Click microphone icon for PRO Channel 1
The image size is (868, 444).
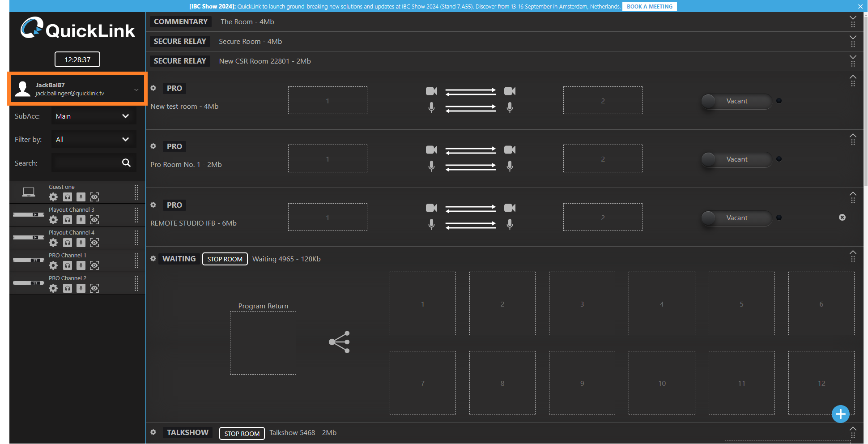(81, 265)
